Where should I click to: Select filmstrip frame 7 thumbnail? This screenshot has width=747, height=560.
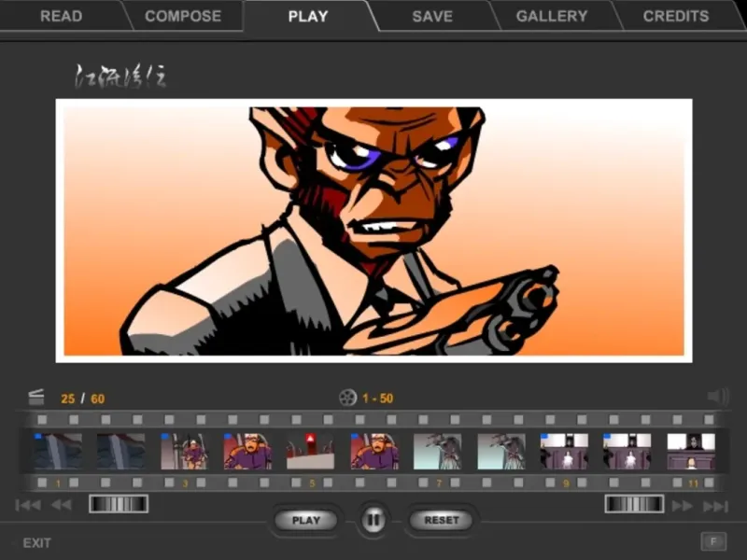click(x=437, y=452)
